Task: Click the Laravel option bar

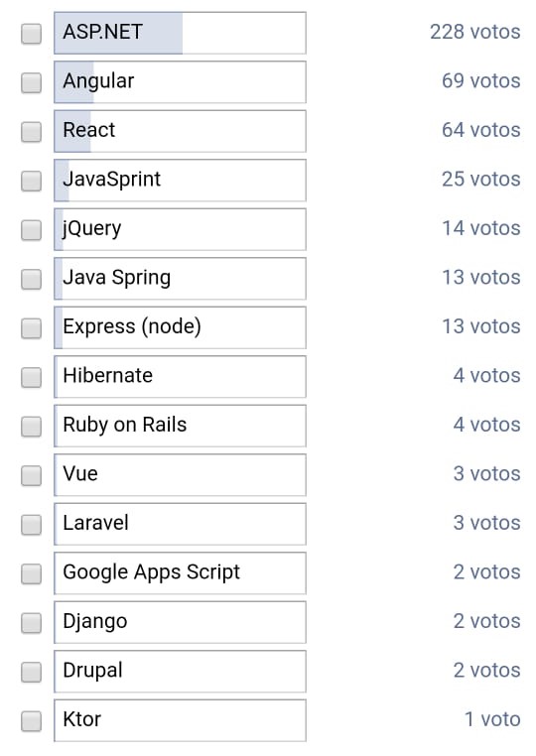Action: tap(180, 524)
